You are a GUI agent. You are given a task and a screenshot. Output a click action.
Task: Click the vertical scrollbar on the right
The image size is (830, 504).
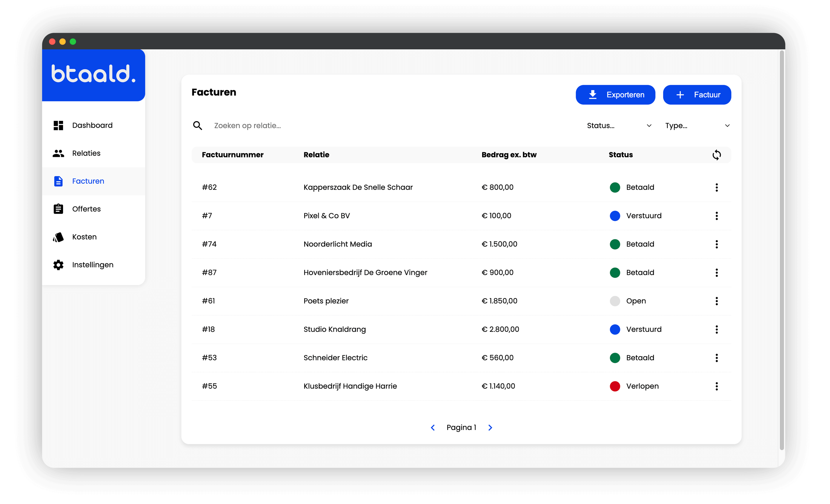click(x=782, y=250)
